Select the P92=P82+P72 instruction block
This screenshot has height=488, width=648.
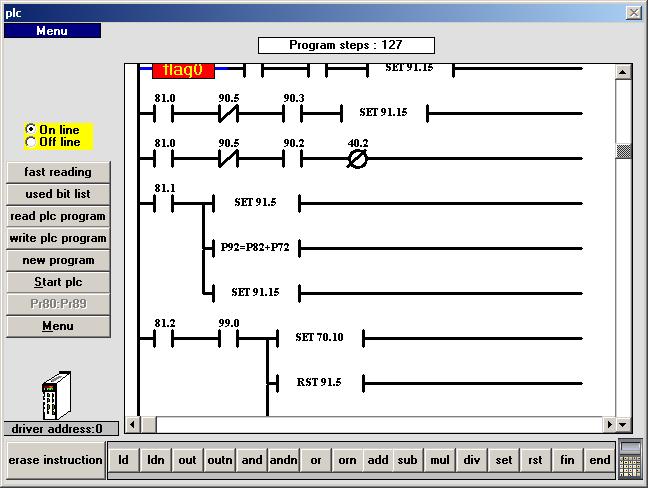tap(256, 248)
